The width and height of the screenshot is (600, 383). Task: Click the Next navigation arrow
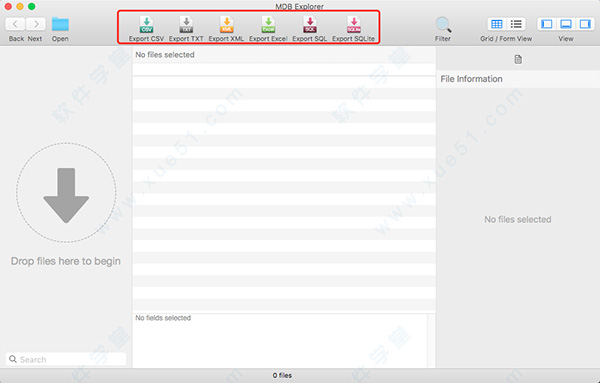[x=36, y=24]
